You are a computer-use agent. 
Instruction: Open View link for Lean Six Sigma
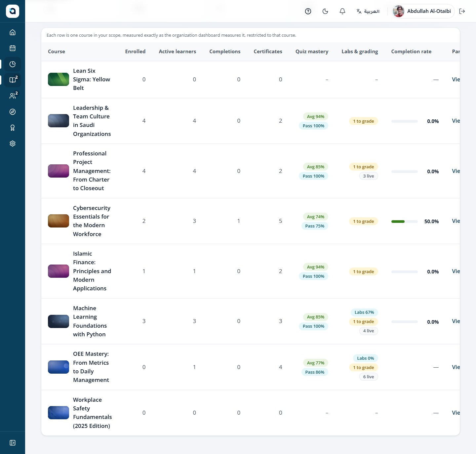pos(456,79)
